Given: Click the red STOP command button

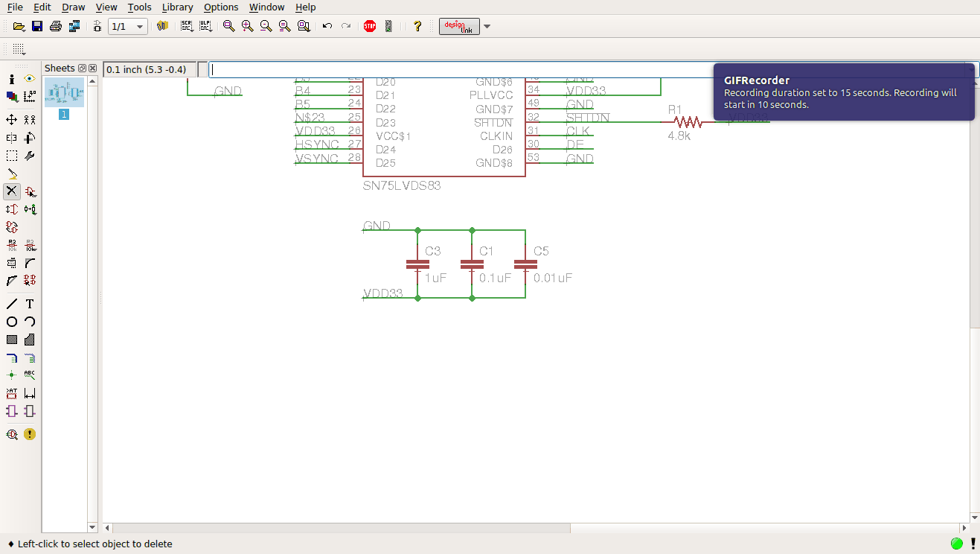Looking at the screenshot, I should tap(370, 26).
